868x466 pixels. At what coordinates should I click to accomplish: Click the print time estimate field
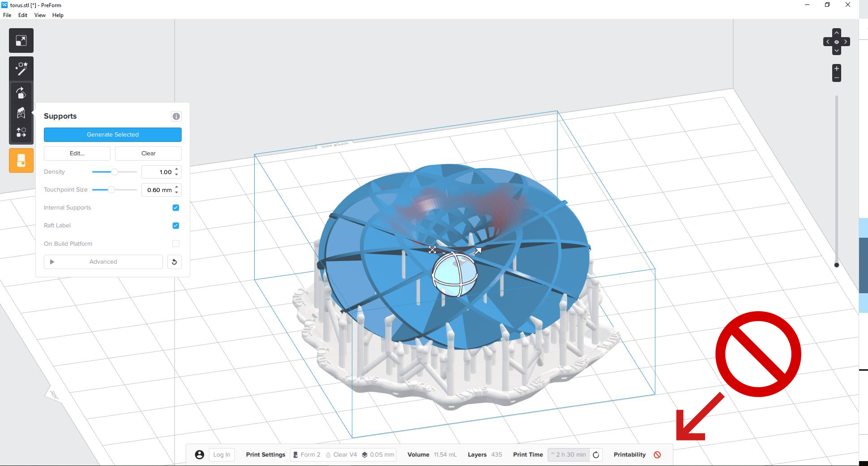pyautogui.click(x=569, y=455)
